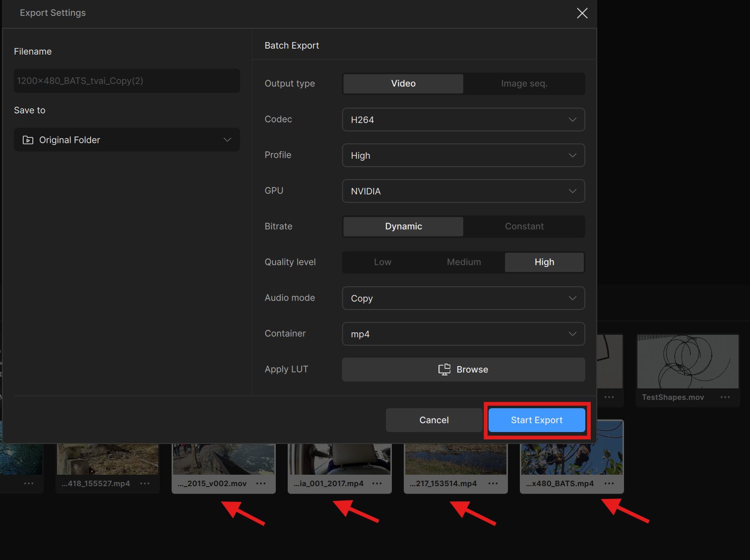
Task: Open the Container dropdown showing mp4
Action: click(x=463, y=334)
